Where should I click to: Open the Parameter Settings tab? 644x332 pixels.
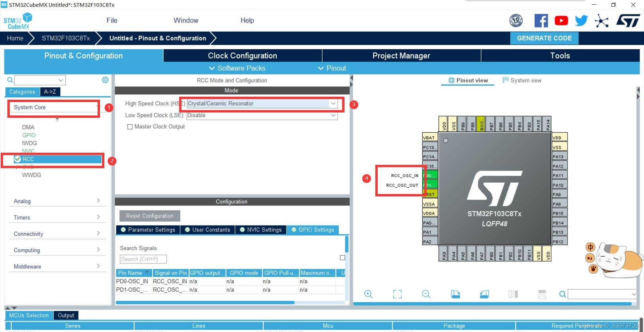point(148,230)
